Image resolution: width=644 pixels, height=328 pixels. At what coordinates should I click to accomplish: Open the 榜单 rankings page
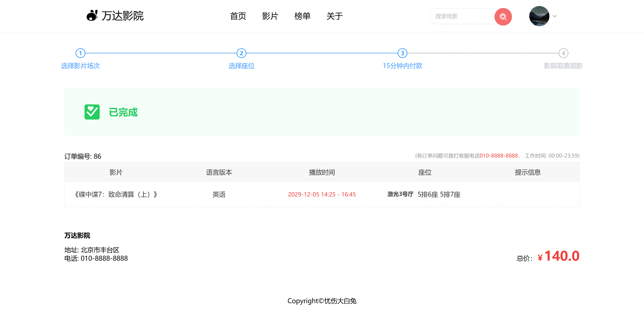coord(302,16)
